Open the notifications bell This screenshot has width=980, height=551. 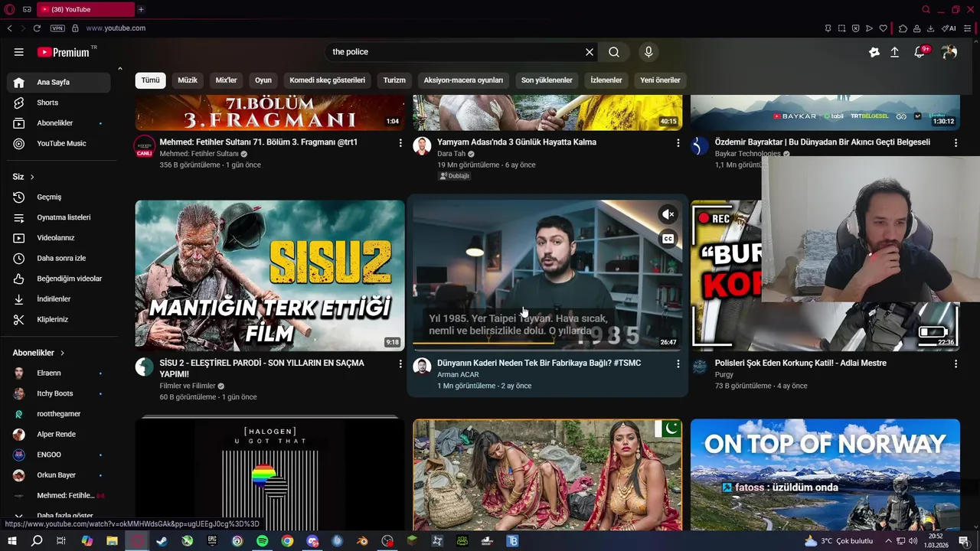[920, 52]
